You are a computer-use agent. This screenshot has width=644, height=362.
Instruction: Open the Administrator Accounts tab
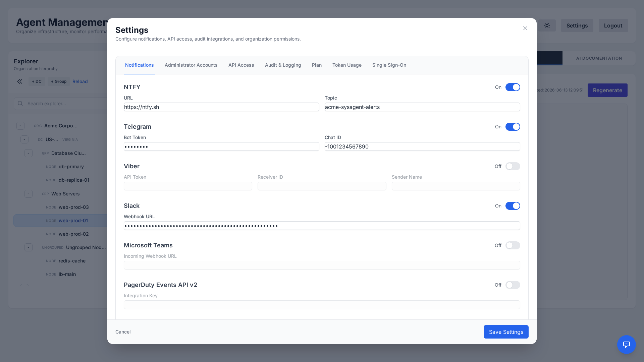pyautogui.click(x=191, y=65)
